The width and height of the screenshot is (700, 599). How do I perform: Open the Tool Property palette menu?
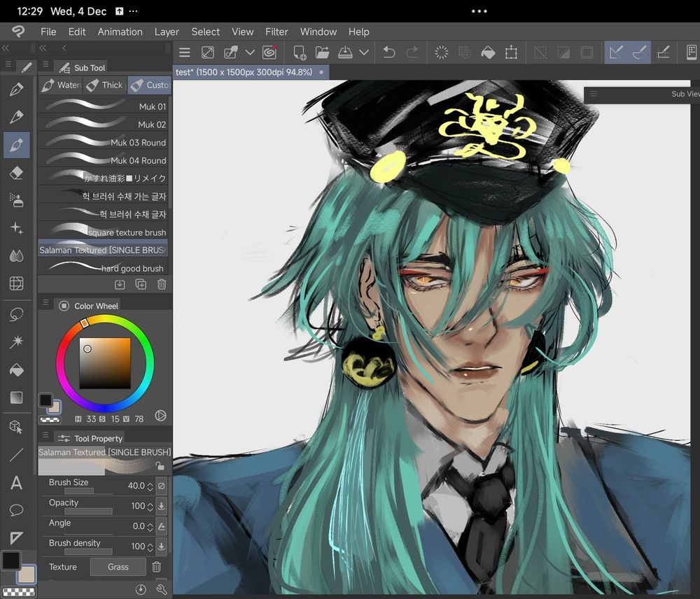click(45, 435)
